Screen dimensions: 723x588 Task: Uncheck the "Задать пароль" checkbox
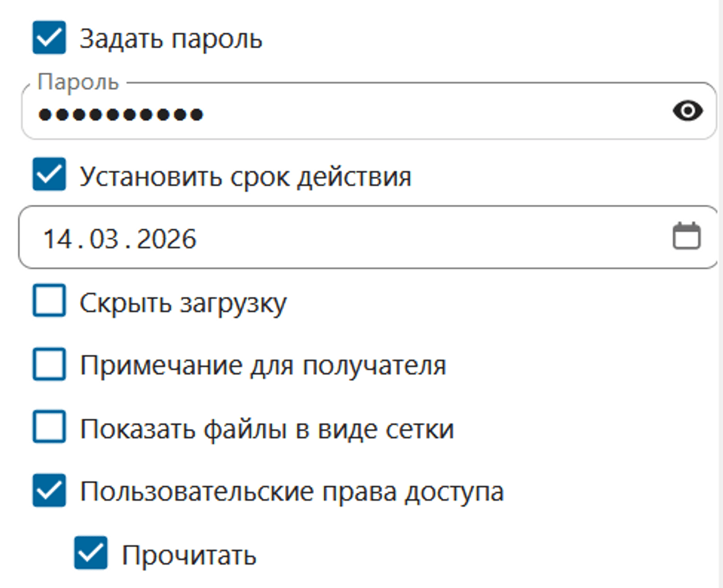49,39
